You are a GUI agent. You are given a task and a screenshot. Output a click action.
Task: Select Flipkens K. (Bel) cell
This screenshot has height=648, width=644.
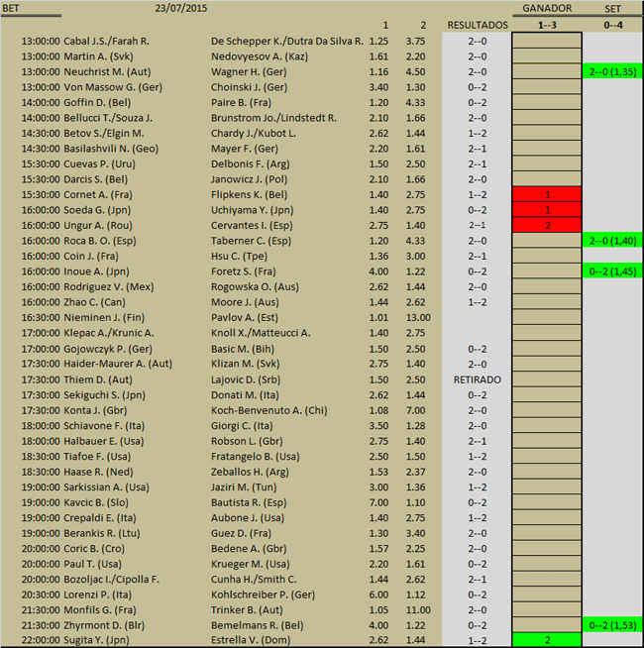[250, 194]
